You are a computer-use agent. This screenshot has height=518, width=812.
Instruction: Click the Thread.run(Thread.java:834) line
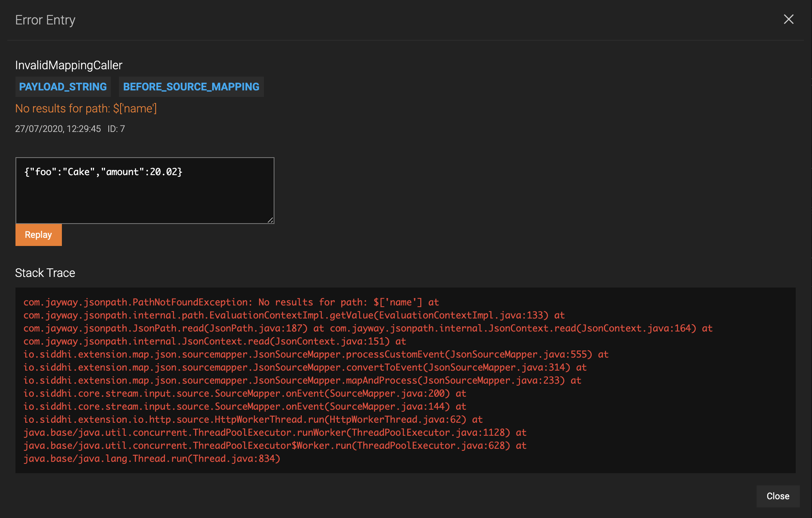click(x=152, y=459)
